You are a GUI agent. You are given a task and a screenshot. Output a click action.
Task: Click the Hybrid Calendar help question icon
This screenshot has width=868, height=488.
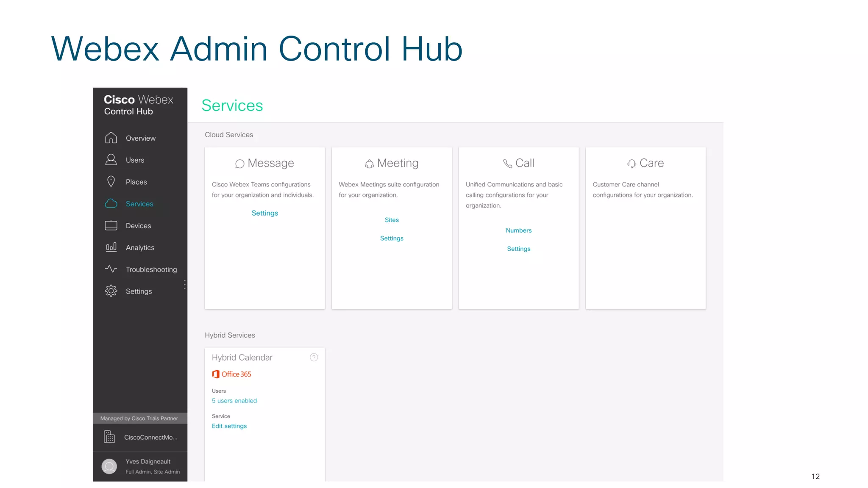tap(314, 358)
